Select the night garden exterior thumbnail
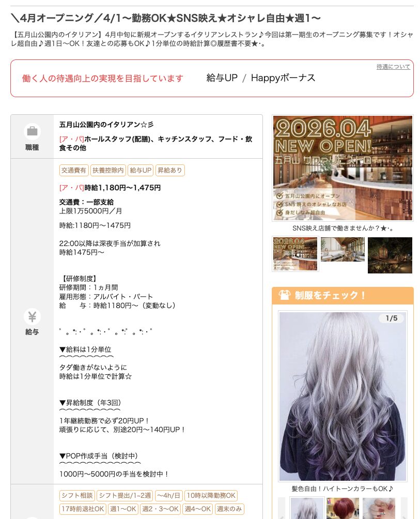420x519 pixels. click(x=390, y=255)
